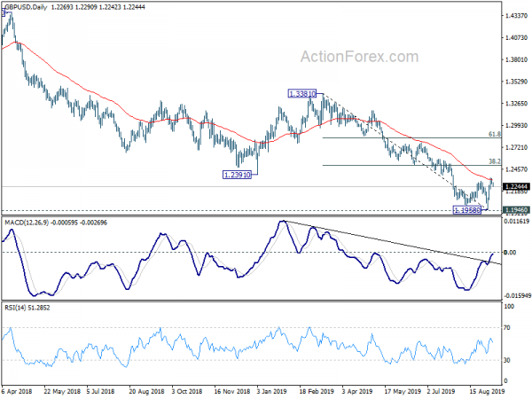Viewport: 532px width, 399px height.
Task: Click the 1.35290 price axis label
Action: click(516, 82)
